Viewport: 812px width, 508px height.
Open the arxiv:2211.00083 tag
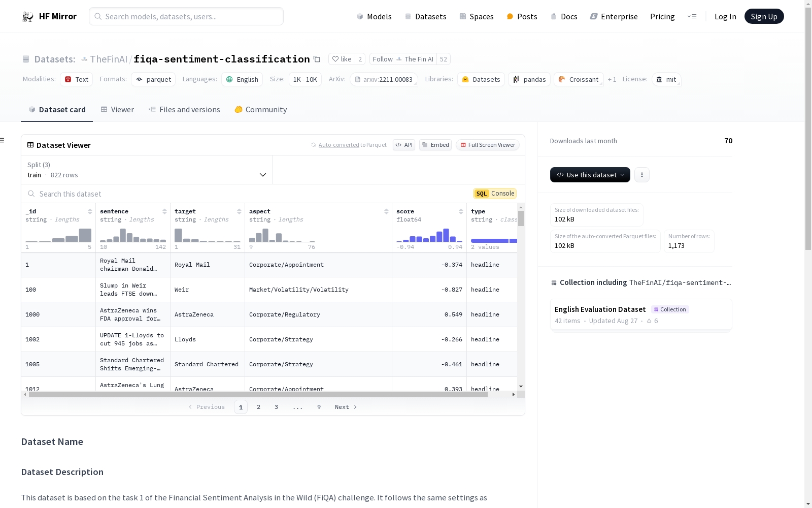tap(384, 79)
